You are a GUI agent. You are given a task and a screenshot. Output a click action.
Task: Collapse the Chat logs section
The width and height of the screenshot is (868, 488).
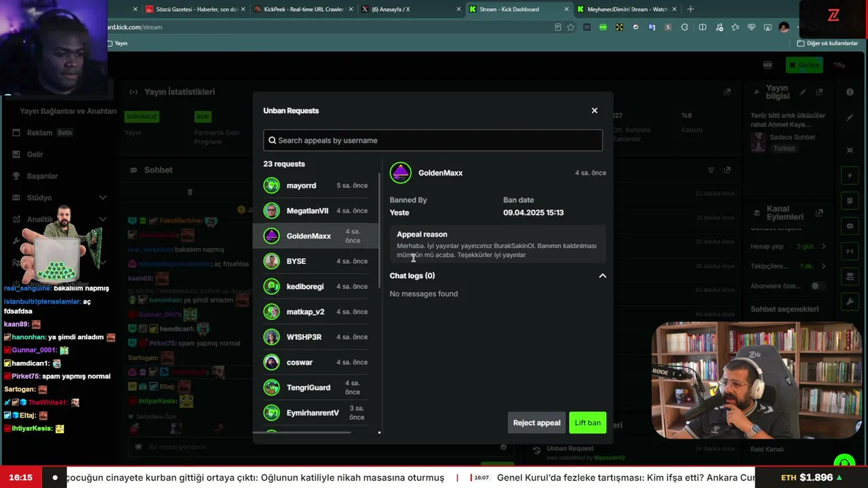pos(602,276)
